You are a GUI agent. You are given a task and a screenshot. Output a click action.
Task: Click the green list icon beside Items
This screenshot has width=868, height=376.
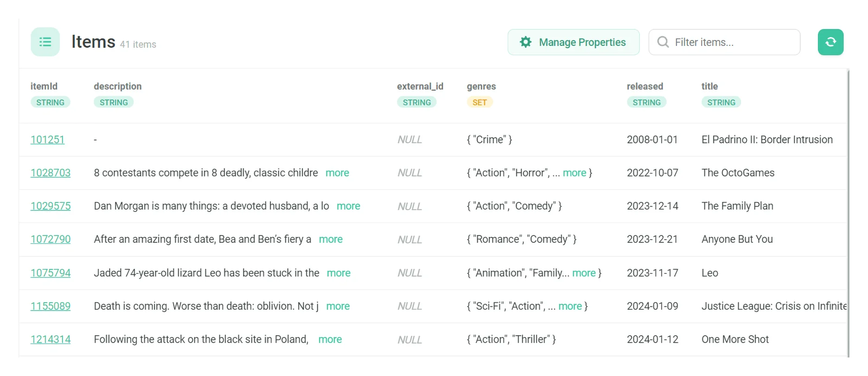coord(45,42)
